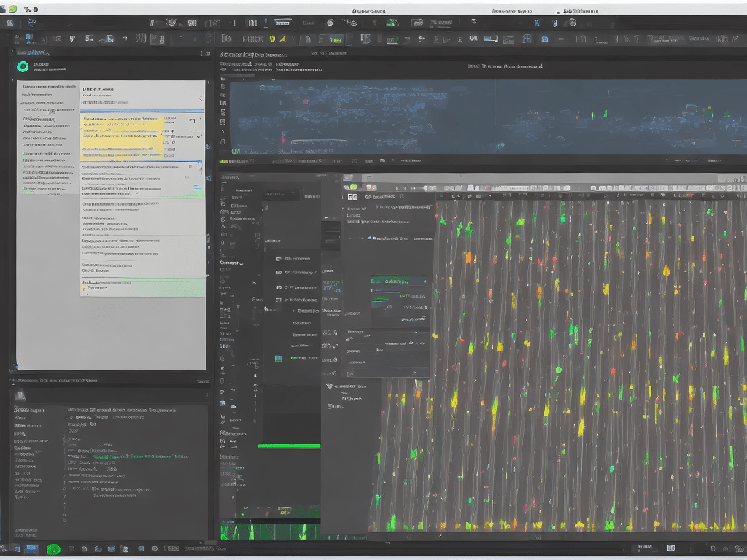The height and width of the screenshot is (560, 747).
Task: Click the yellow triangle icon beside the shield
Action: pos(282,39)
